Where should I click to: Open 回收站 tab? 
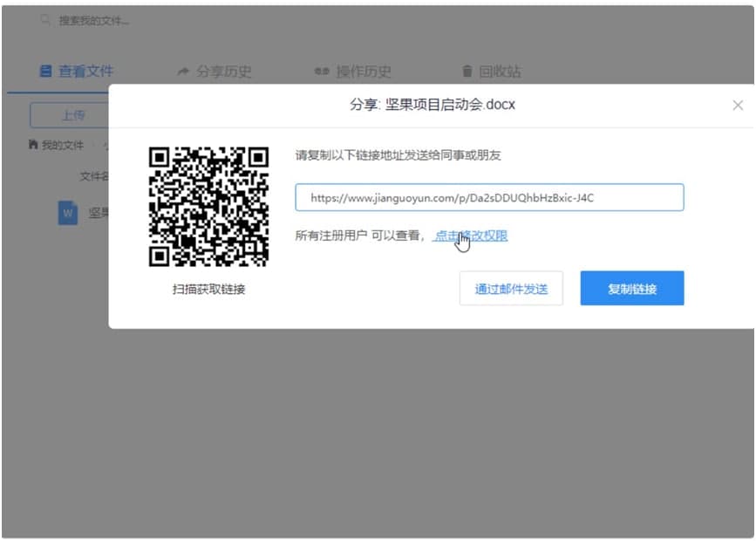[x=491, y=72]
